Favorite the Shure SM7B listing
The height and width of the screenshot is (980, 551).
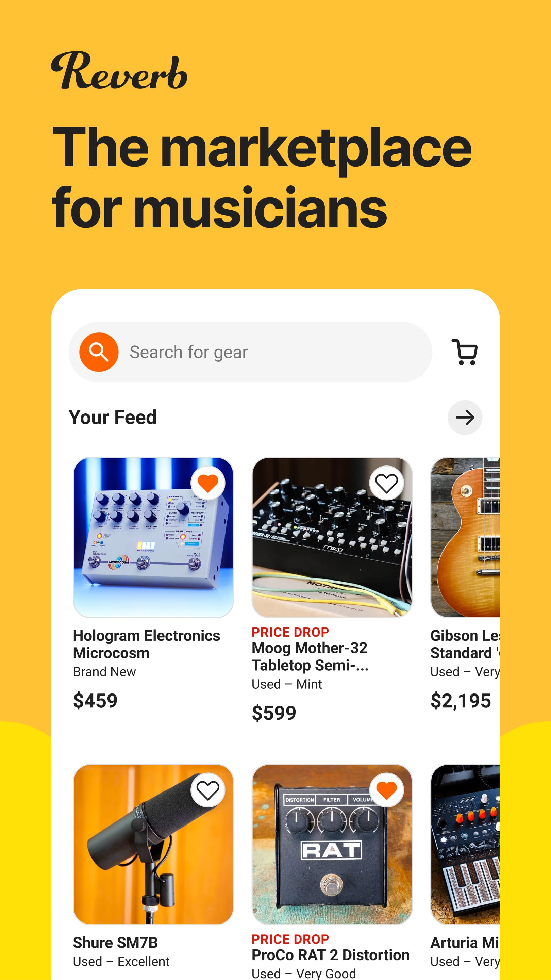(x=207, y=790)
